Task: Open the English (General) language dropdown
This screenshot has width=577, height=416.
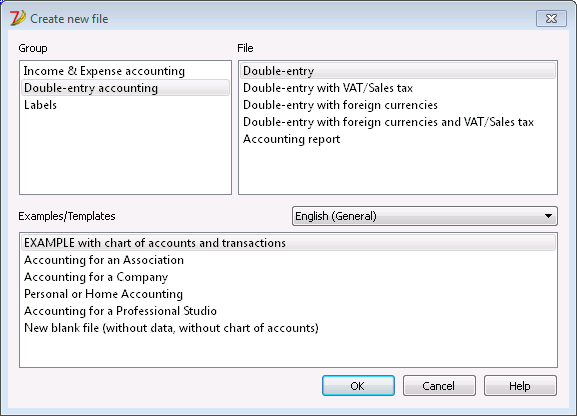Action: point(425,216)
